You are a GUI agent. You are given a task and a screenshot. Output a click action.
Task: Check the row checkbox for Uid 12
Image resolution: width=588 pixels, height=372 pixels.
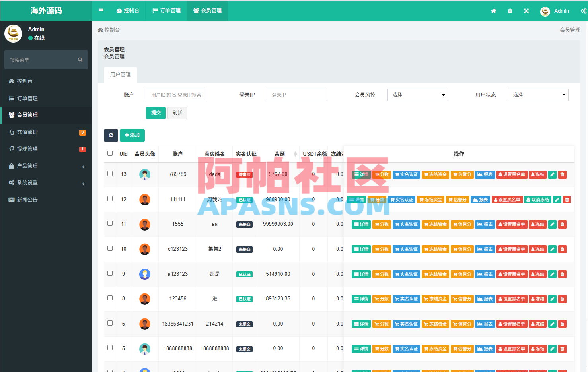click(x=110, y=199)
